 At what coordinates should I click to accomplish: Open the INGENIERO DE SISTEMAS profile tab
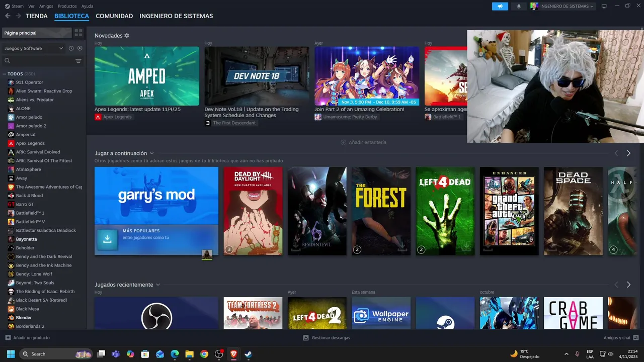pyautogui.click(x=176, y=16)
